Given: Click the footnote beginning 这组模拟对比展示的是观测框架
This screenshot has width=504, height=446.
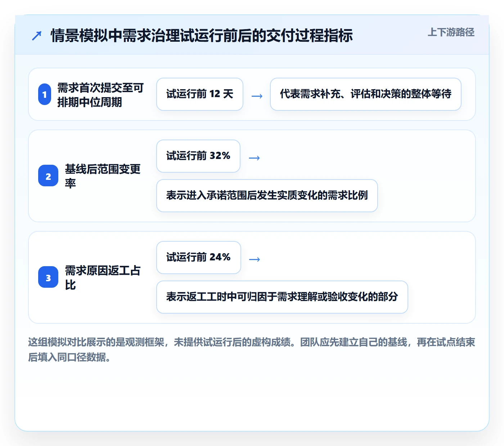Looking at the screenshot, I should 252,350.
